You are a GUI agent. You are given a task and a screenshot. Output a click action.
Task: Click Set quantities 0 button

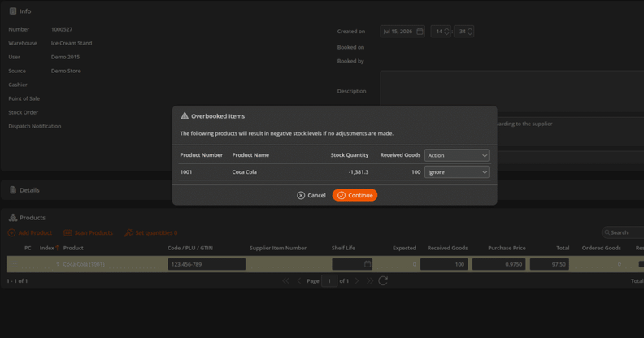(x=150, y=232)
